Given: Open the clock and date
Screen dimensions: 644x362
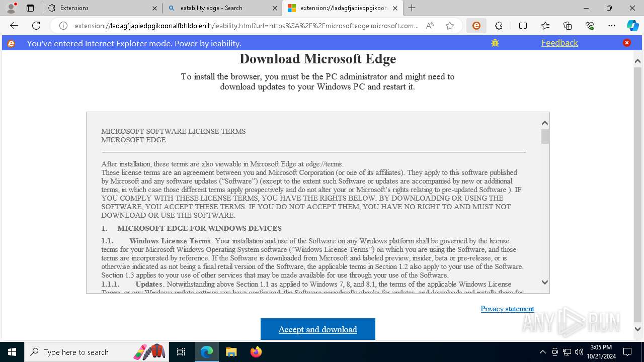Looking at the screenshot, I should click(601, 352).
